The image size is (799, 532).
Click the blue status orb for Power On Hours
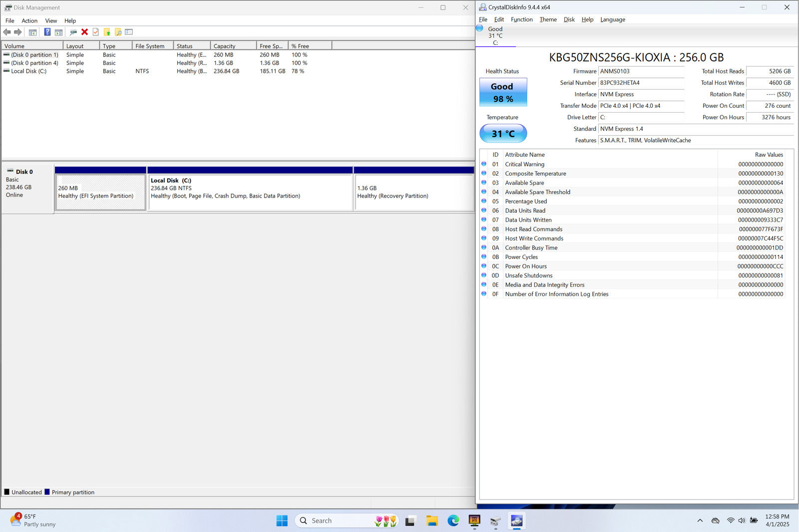(483, 266)
